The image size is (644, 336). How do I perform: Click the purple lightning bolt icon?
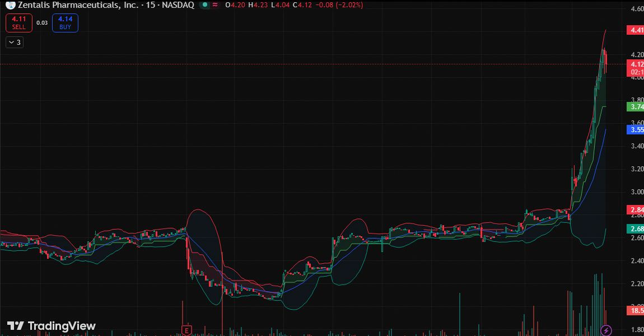pos(606,330)
